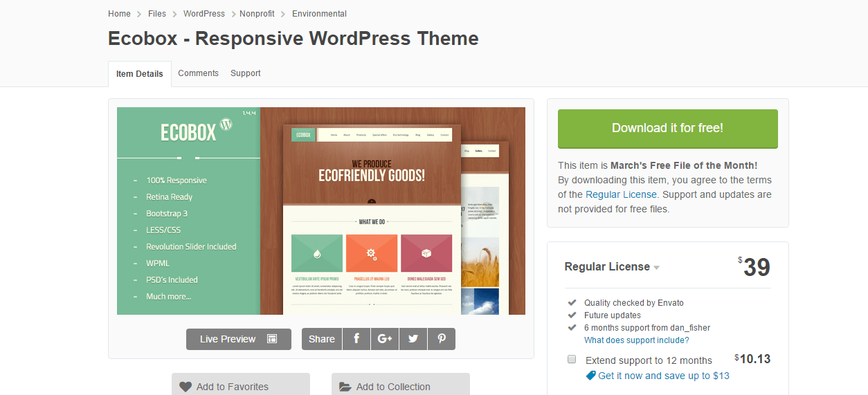
Task: Open the Nonprofit breadcrumb link
Action: (257, 14)
